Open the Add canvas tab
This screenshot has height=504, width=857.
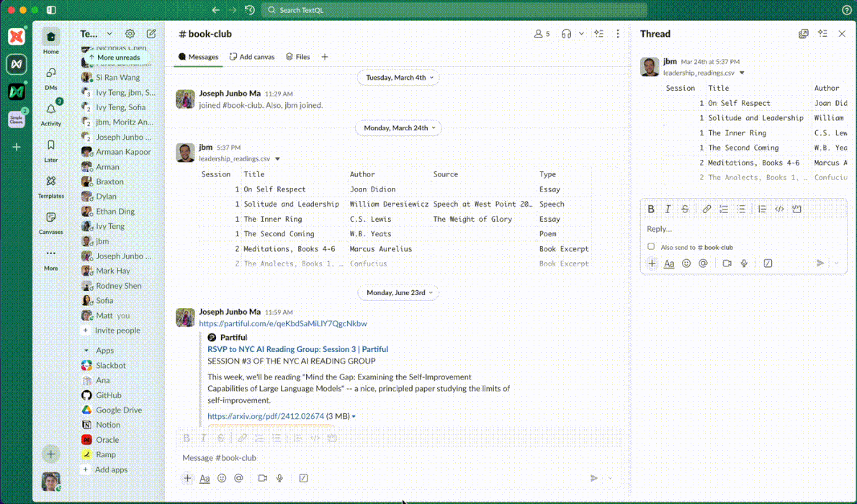coord(251,56)
